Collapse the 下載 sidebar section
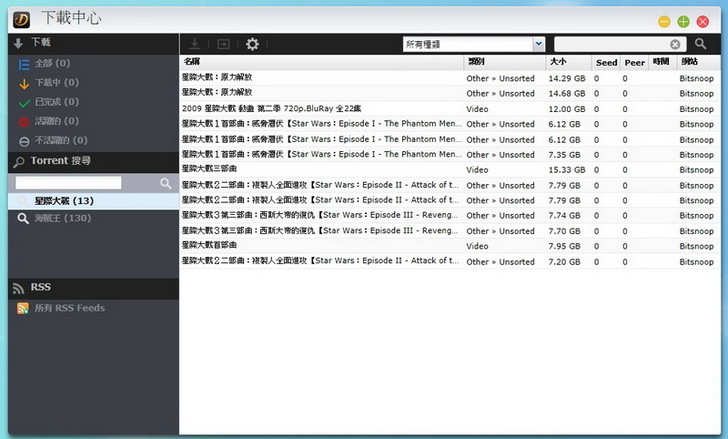Screen dimensions: 728x439 tap(40, 43)
